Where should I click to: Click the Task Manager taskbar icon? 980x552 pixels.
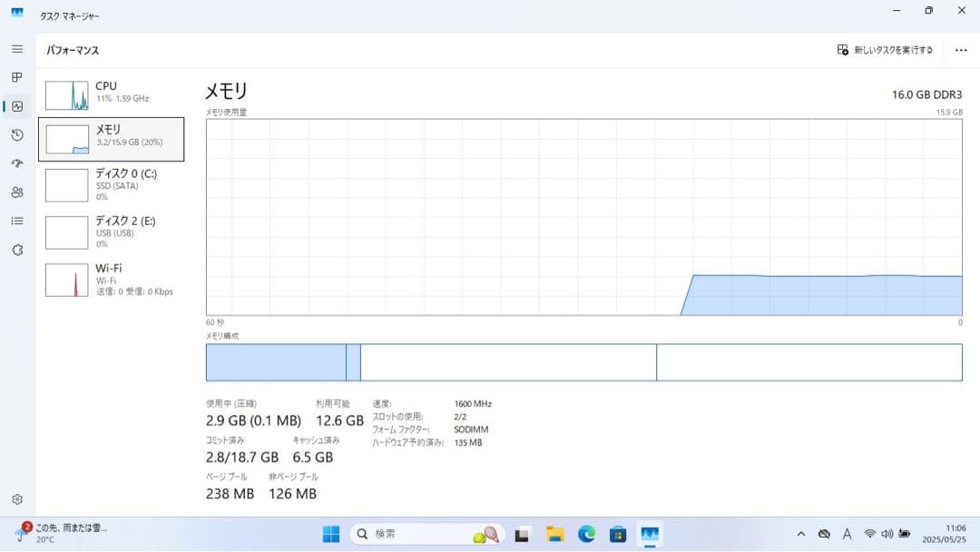click(650, 534)
